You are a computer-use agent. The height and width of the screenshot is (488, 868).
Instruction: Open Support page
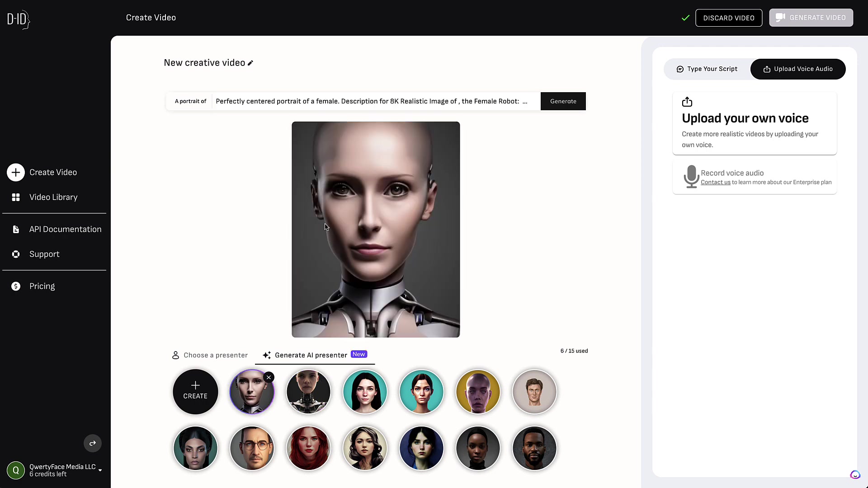(44, 254)
